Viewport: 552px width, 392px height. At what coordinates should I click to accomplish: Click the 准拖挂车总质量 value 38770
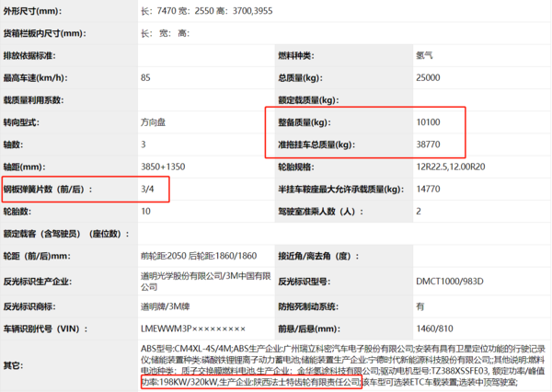point(430,144)
